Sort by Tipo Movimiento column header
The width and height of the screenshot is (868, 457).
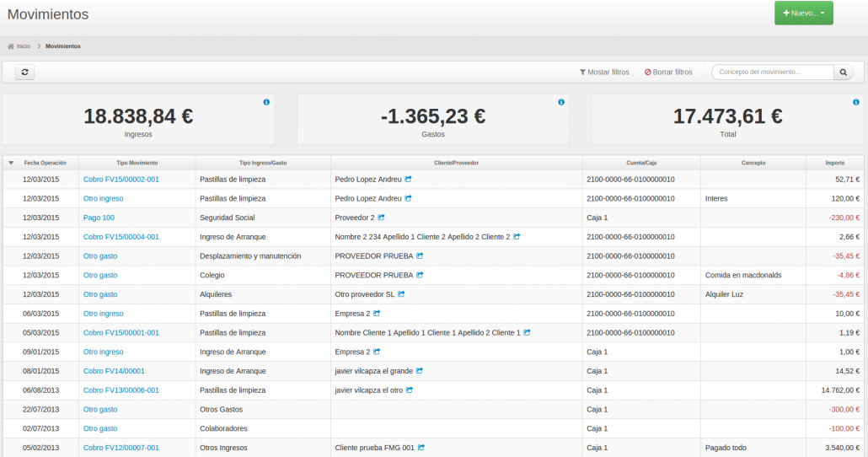[x=137, y=163]
